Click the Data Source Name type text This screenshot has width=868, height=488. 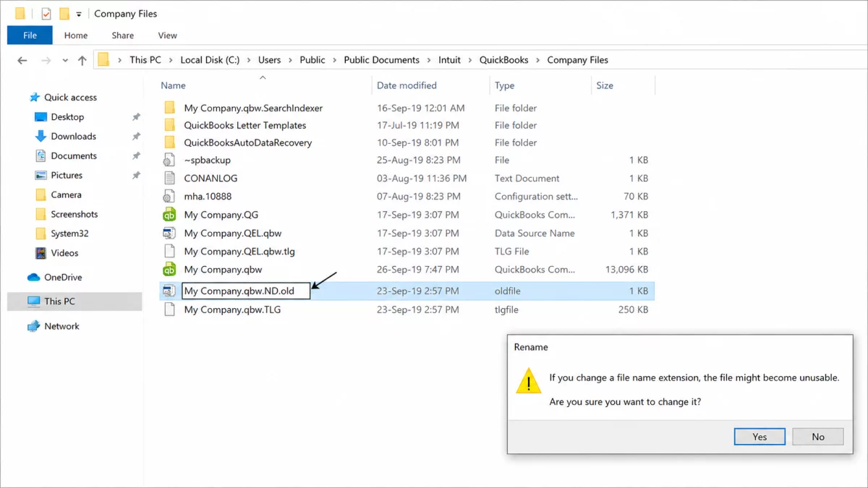pyautogui.click(x=535, y=233)
